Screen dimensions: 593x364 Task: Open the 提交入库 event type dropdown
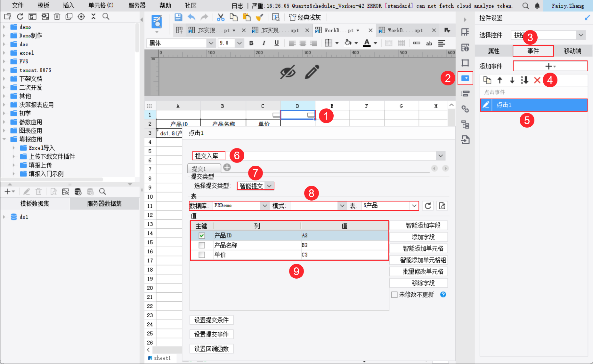(441, 156)
